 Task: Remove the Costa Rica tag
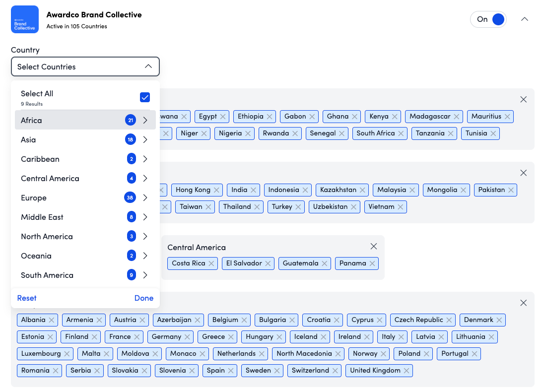point(211,263)
